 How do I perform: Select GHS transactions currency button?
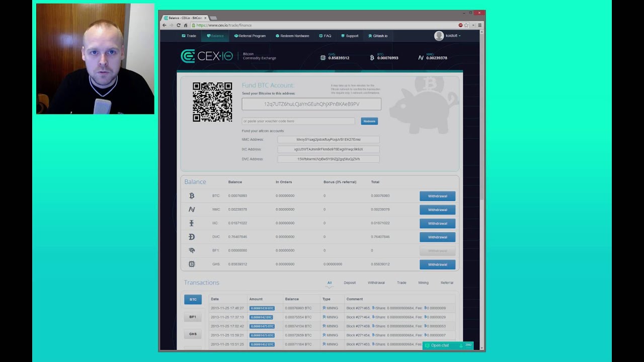pos(193,334)
